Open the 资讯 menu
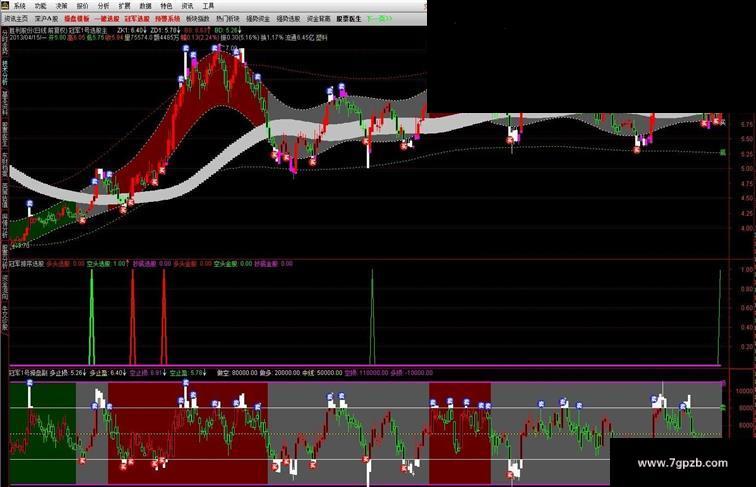This screenshot has height=487, width=756. (x=188, y=6)
